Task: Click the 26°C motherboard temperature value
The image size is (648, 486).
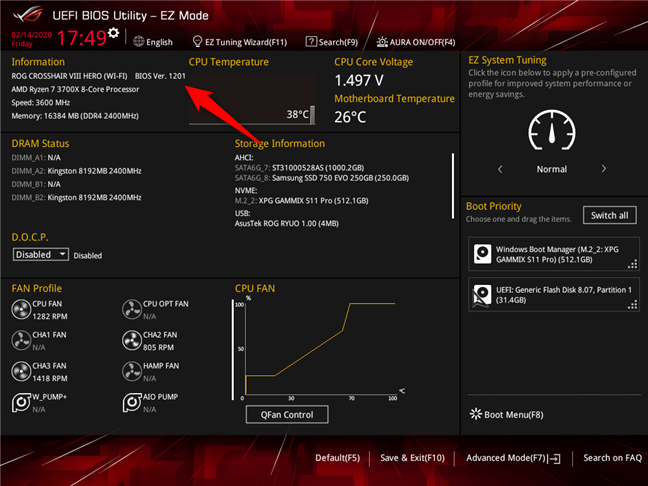Action: [x=350, y=117]
